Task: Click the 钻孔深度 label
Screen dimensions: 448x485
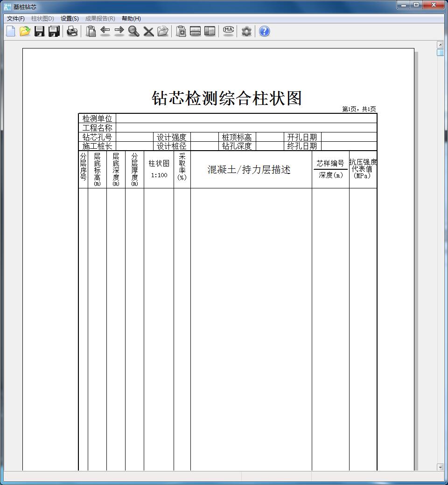Action: [237, 146]
